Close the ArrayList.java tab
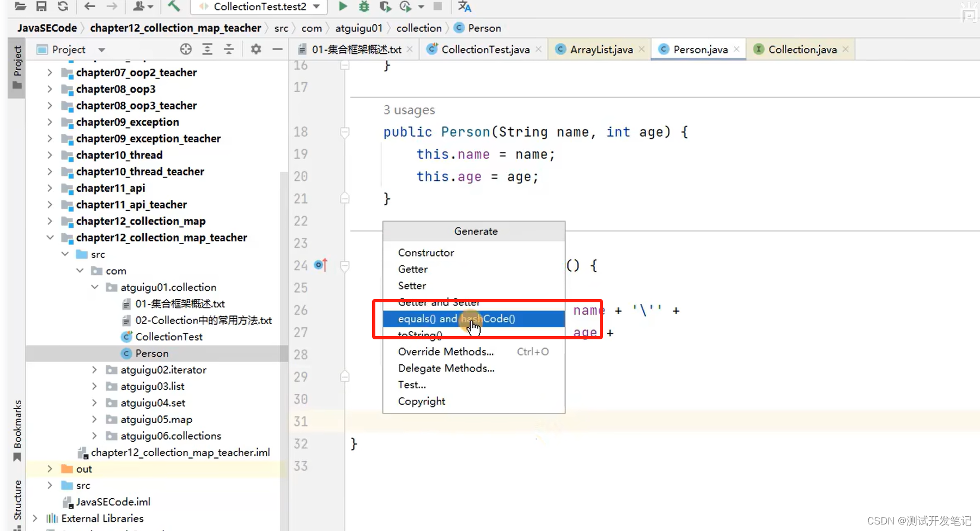The image size is (980, 531). (642, 49)
